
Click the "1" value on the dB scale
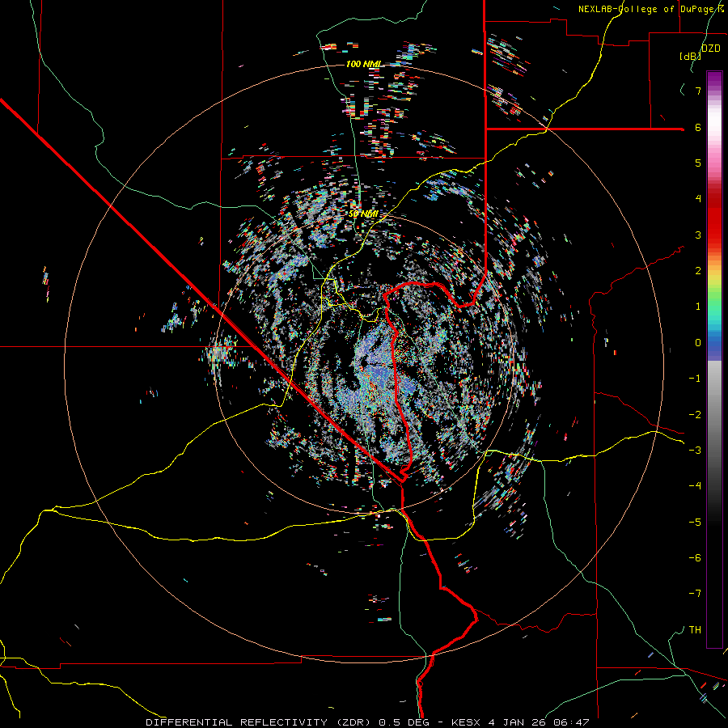click(x=698, y=307)
